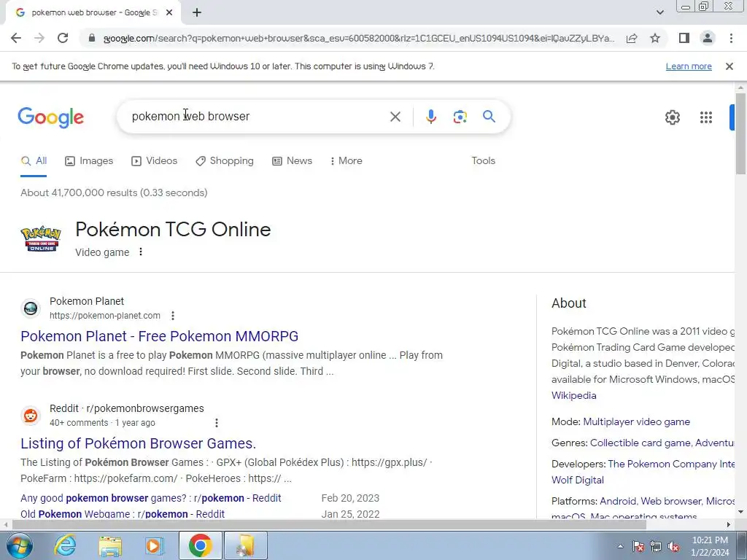Screen dimensions: 747x560
Task: Click the muted volume tray icon
Action: coord(673,546)
